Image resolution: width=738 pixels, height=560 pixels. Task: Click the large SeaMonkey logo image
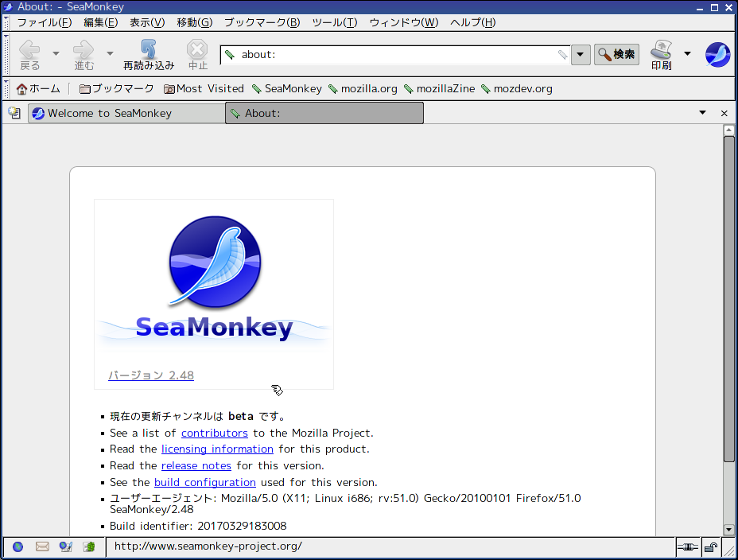coord(214,279)
